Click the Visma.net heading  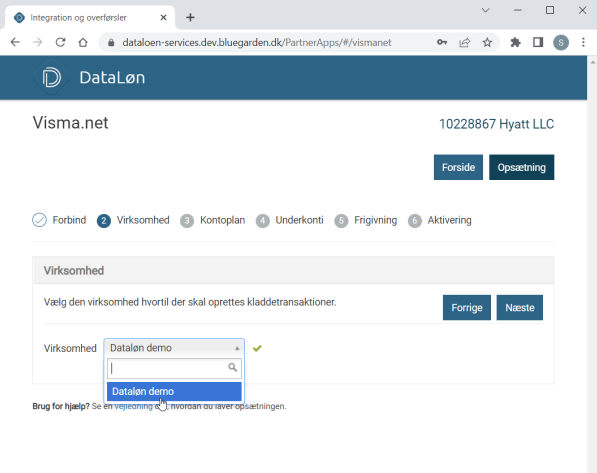click(70, 123)
